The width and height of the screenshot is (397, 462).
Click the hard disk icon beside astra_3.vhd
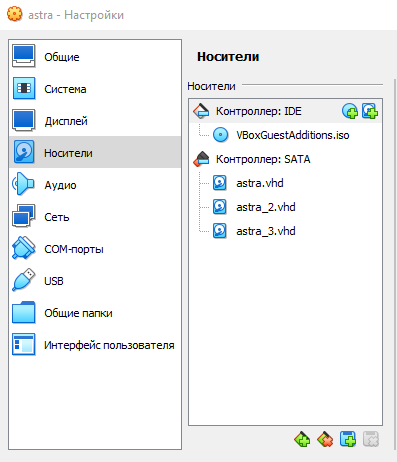[220, 231]
